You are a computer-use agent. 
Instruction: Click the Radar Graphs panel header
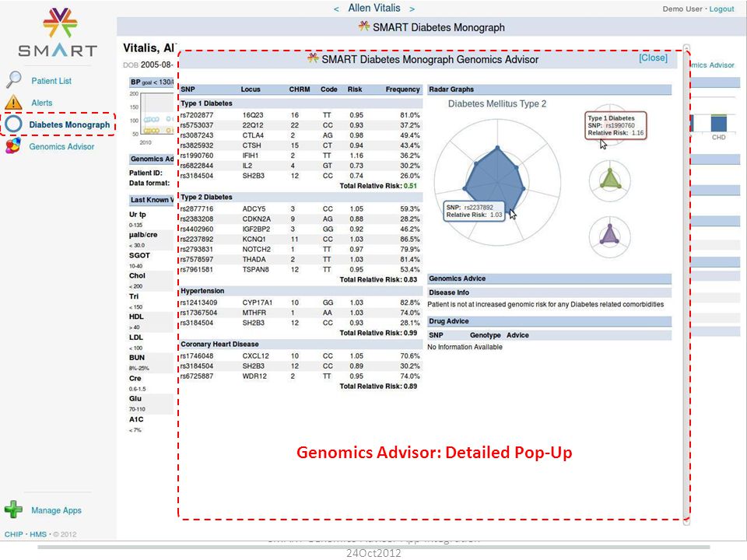pyautogui.click(x=549, y=89)
